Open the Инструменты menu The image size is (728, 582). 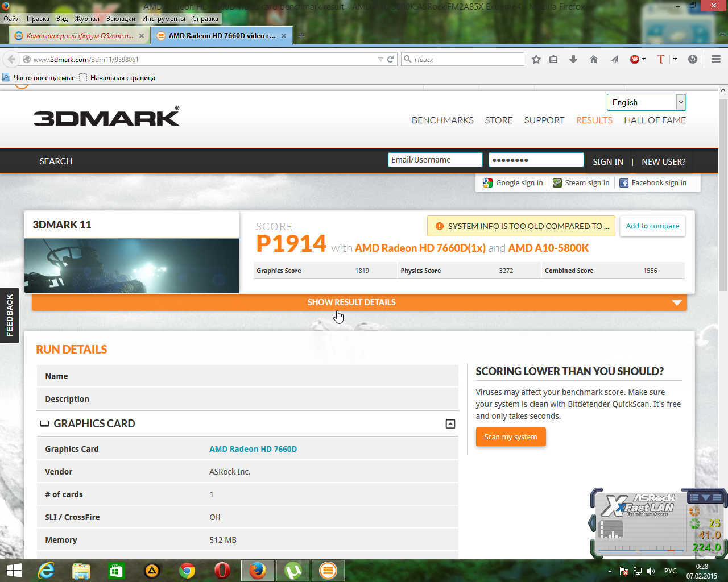click(164, 19)
